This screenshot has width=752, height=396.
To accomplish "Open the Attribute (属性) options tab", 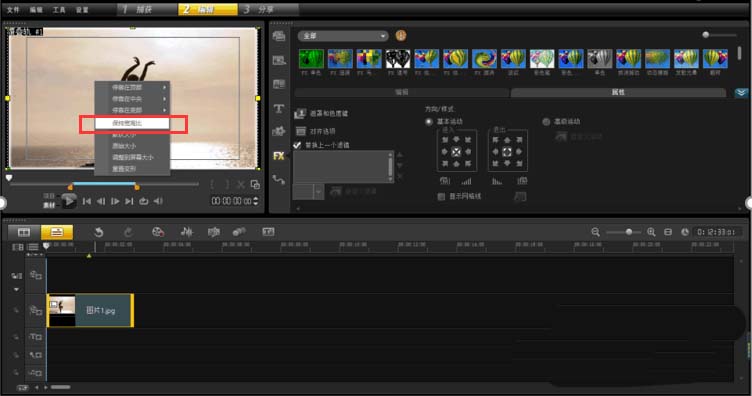I will point(618,93).
